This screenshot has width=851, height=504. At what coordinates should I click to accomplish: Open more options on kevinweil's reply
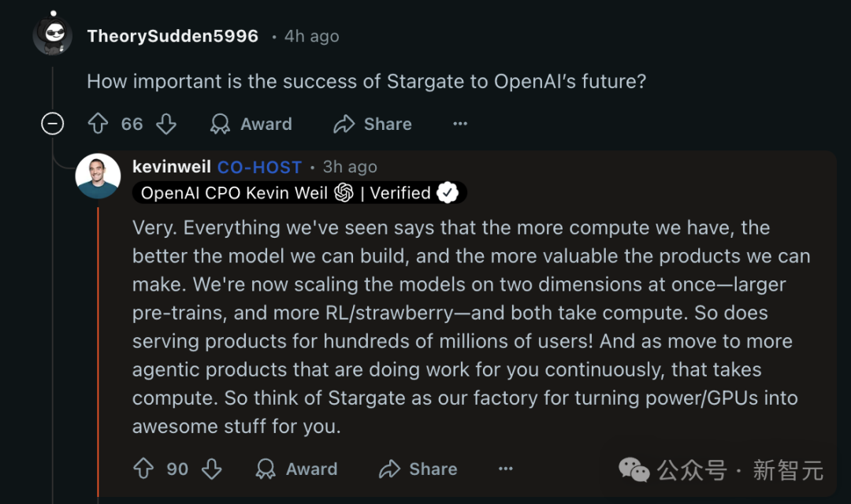506,469
